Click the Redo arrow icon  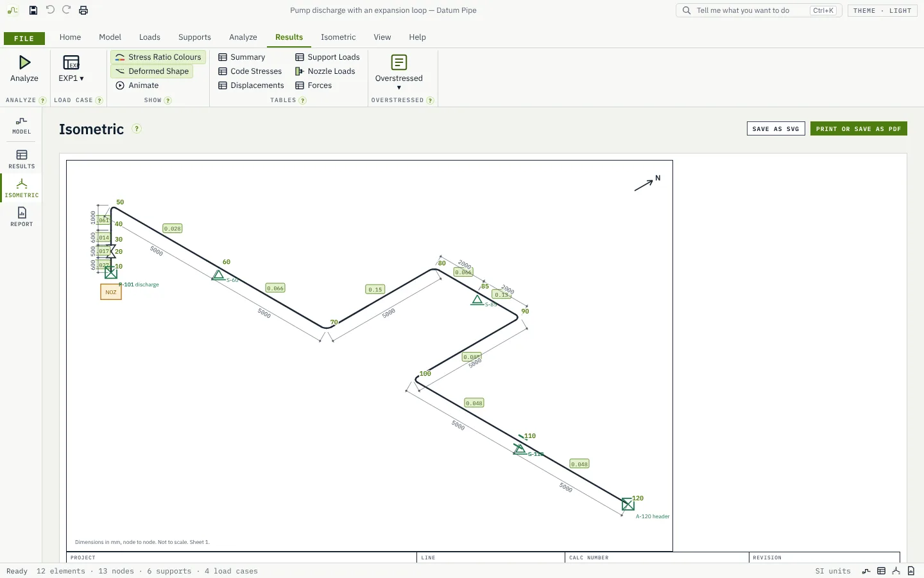(67, 10)
